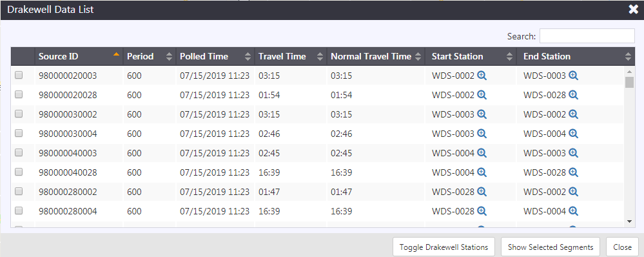Click the Source ID column header
The image size is (644, 257).
(79, 56)
